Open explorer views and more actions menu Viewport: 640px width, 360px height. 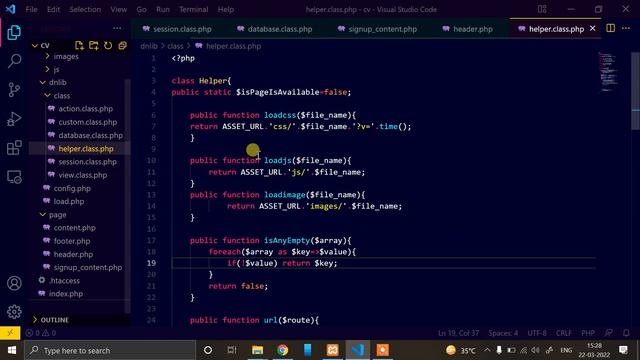click(117, 28)
